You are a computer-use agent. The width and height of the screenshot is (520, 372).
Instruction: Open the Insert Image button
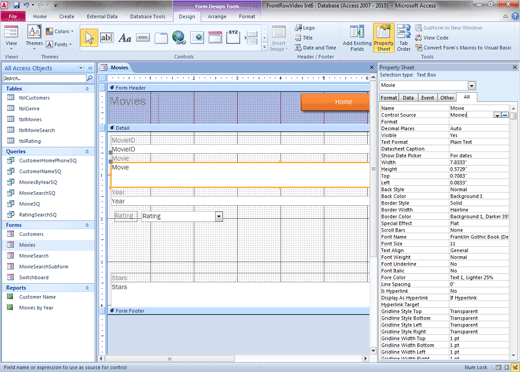tap(279, 39)
